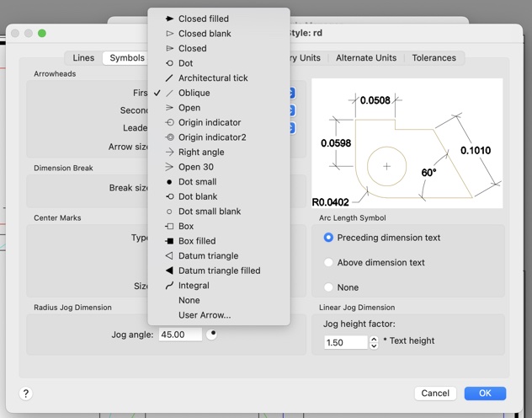Viewport: 532px width, 418px height.
Task: Select None arc length symbol radio
Action: (x=328, y=287)
